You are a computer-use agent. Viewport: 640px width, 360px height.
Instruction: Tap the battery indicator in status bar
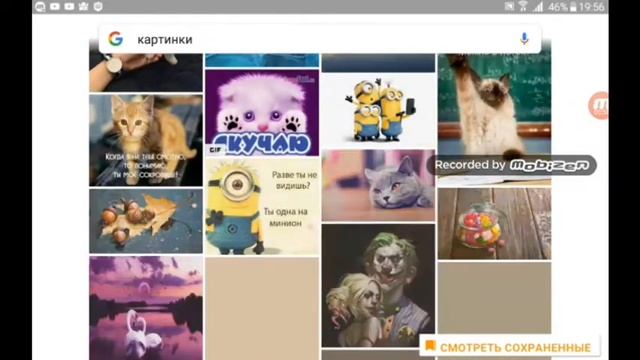573,7
